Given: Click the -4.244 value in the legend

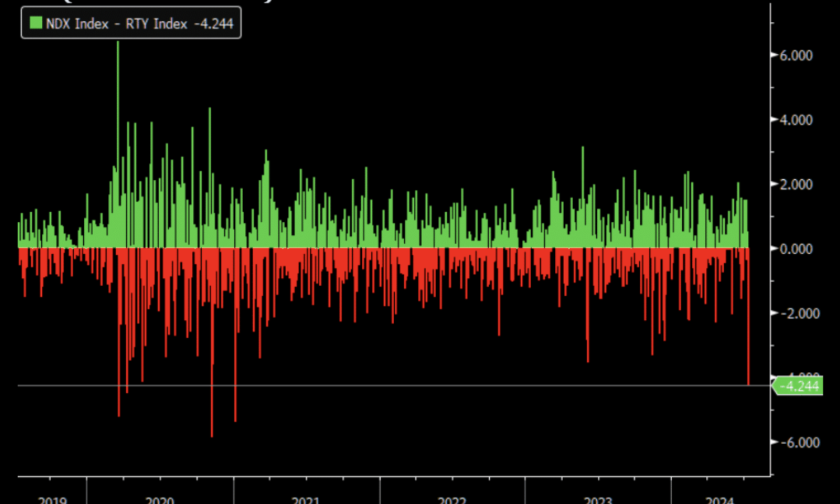Looking at the screenshot, I should 214,24.
